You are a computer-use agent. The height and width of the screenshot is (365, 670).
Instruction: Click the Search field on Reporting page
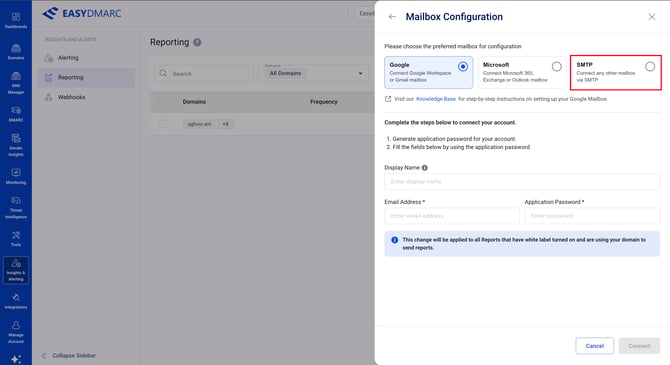click(x=204, y=74)
